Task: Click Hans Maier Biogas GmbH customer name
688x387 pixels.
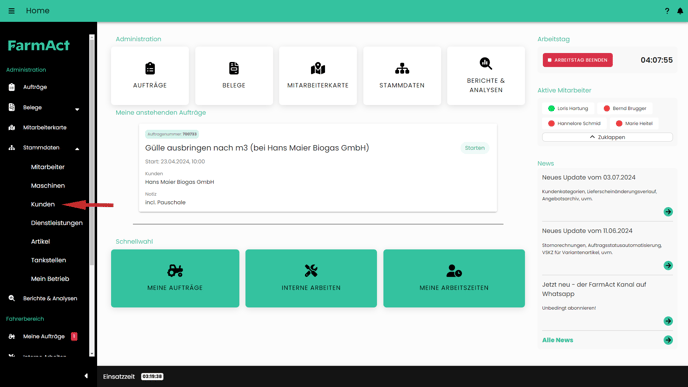Action: (x=179, y=182)
